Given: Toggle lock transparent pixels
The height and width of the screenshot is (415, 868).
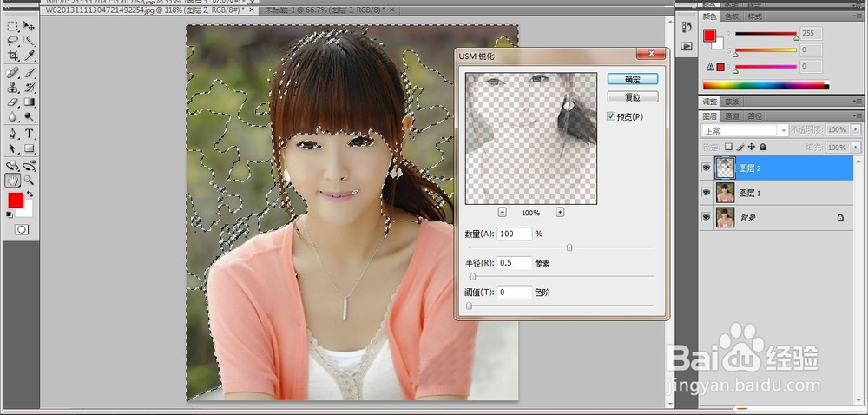Looking at the screenshot, I should pos(728,148).
